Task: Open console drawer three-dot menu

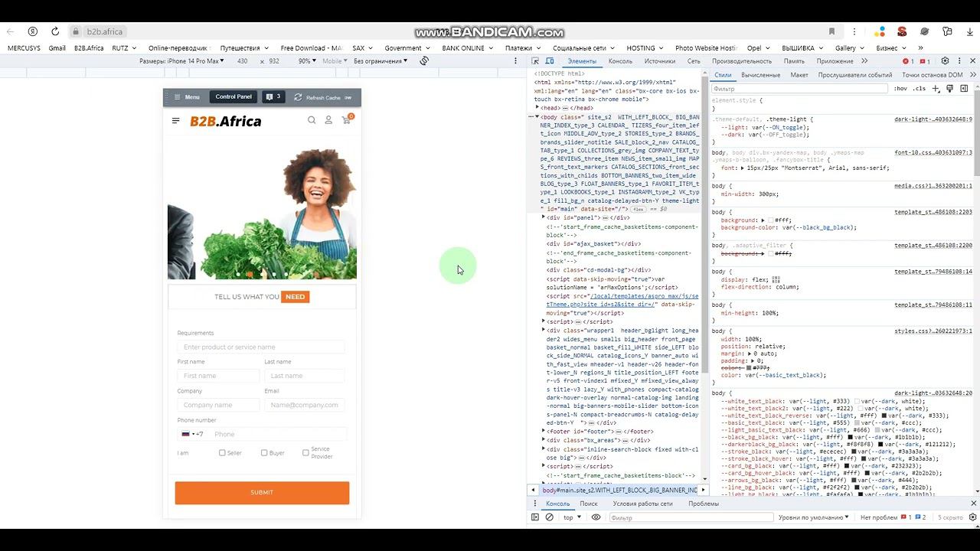Action: click(x=535, y=504)
